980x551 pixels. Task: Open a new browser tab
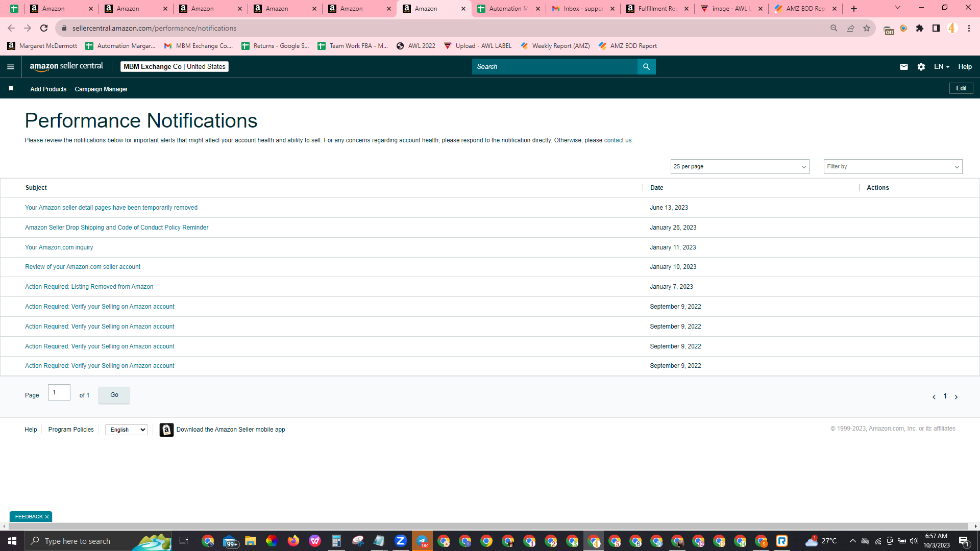pos(854,9)
